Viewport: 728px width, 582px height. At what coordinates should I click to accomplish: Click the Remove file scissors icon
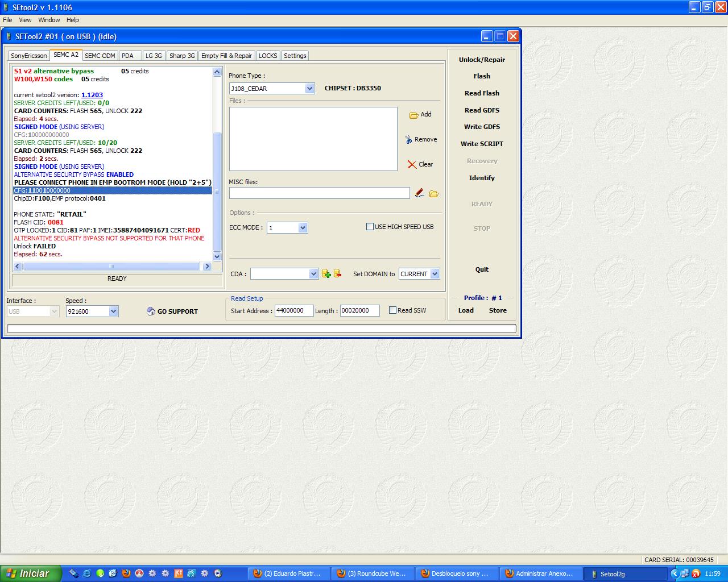click(x=408, y=139)
